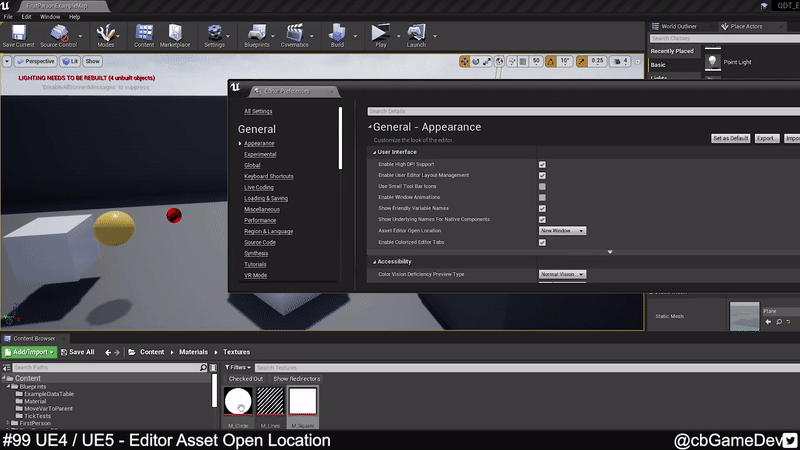
Task: Collapse the Accessibility section
Action: coord(374,262)
